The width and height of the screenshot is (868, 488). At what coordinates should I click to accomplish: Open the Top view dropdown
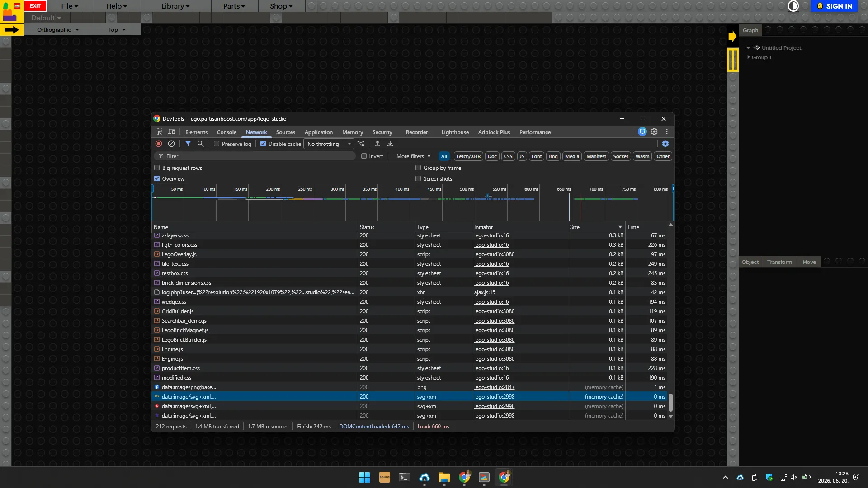(117, 30)
